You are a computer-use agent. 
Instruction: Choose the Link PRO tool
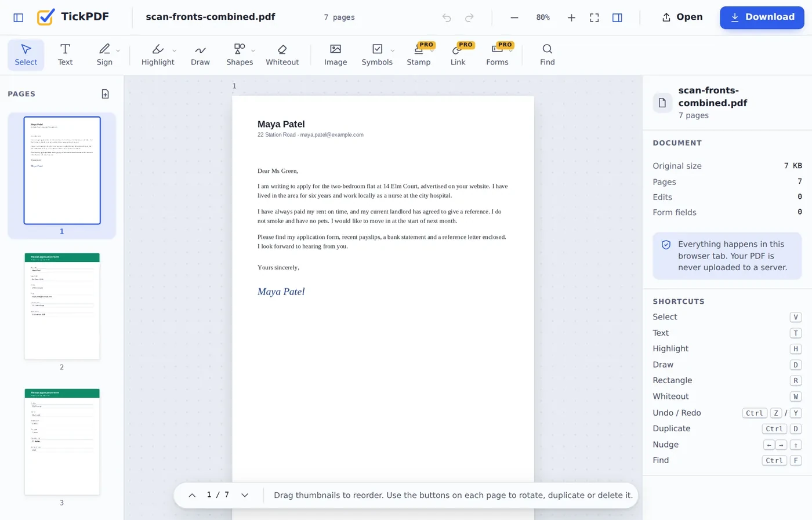click(458, 54)
